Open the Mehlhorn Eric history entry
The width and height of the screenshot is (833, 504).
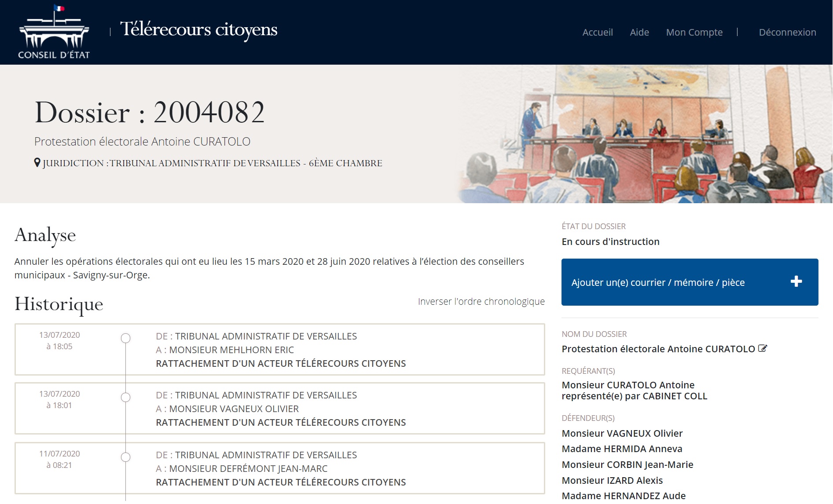[x=280, y=350]
